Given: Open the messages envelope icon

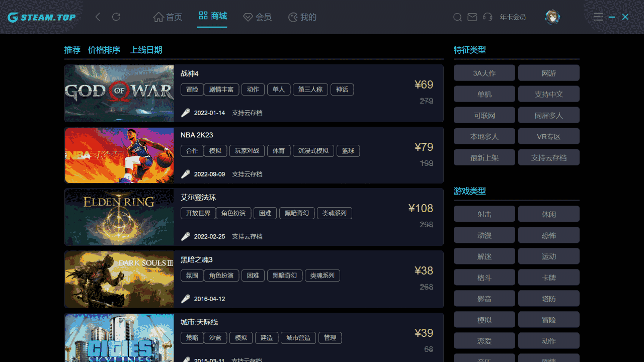Looking at the screenshot, I should [x=472, y=17].
